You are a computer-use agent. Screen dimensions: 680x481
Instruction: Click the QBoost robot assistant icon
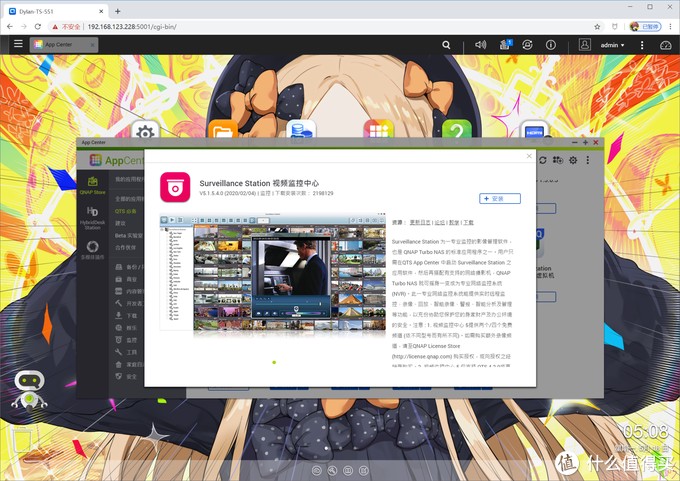coord(29,391)
